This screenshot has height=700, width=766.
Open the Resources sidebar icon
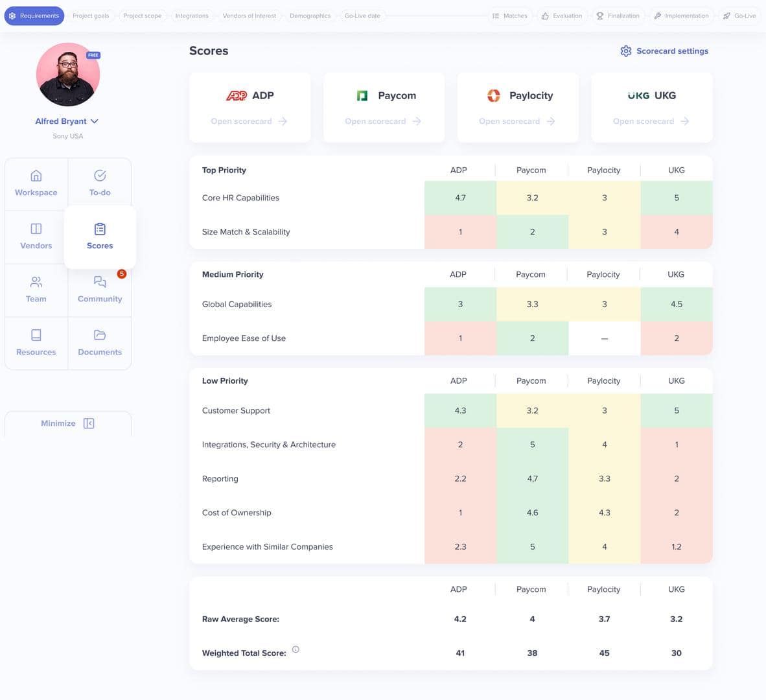(36, 334)
